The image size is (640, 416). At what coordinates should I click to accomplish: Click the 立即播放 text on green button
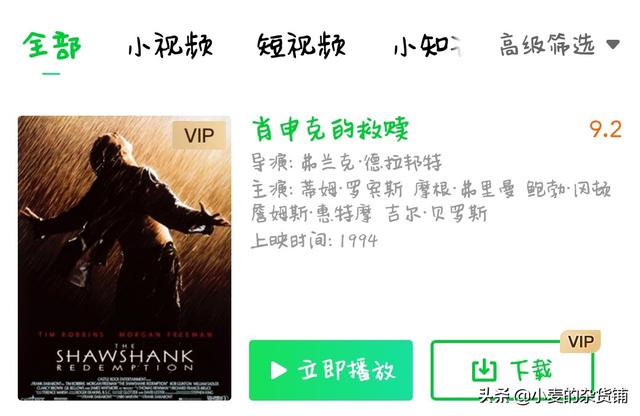click(x=347, y=370)
